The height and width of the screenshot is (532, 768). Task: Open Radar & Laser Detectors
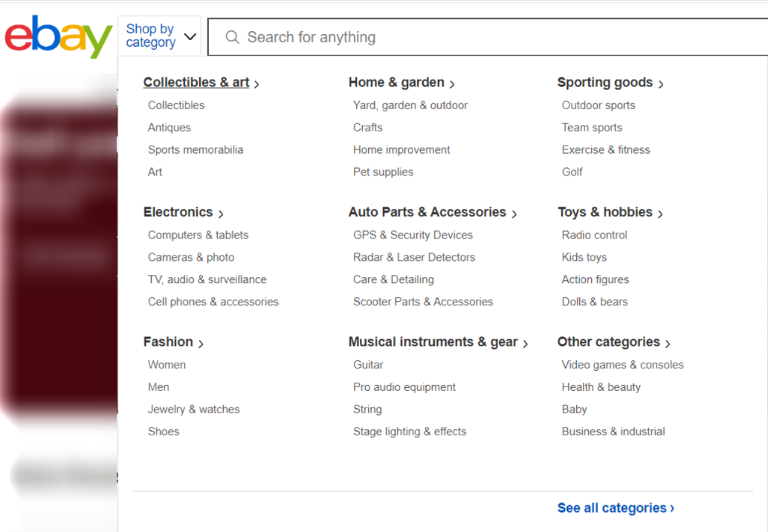(414, 257)
